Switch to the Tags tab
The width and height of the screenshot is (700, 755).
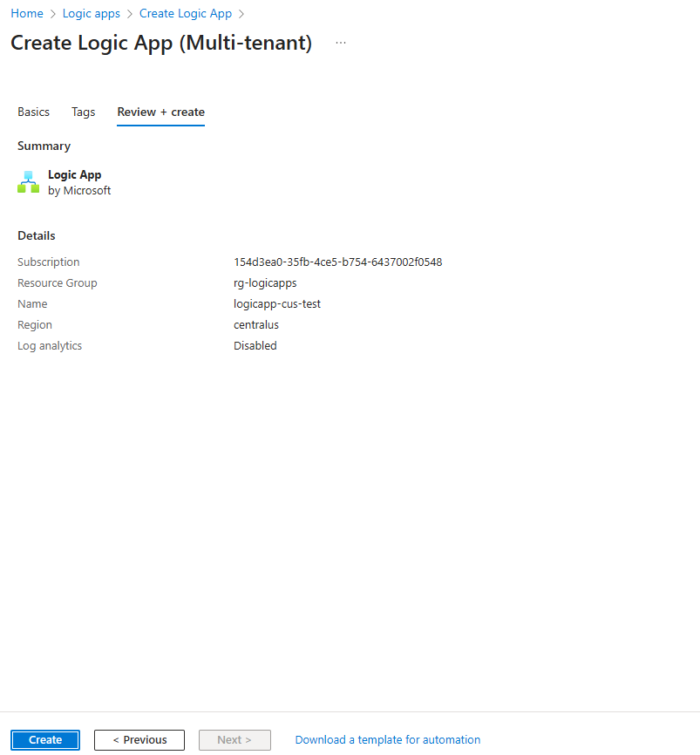[x=84, y=112]
